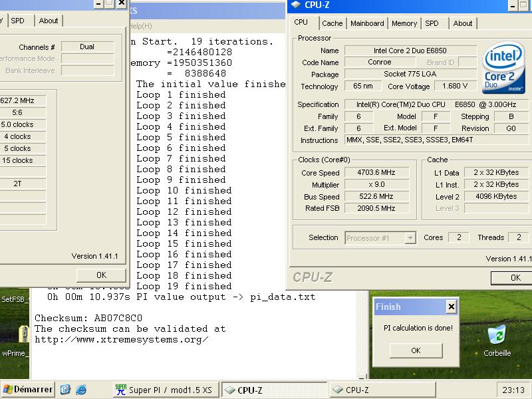The width and height of the screenshot is (532, 399).
Task: Select the CPU tab in CPU-Z
Action: pos(301,23)
